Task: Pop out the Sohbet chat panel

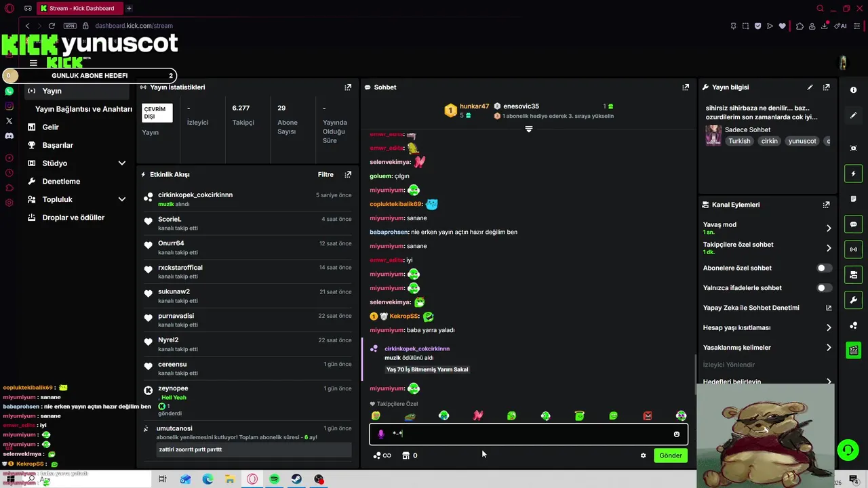Action: click(686, 87)
